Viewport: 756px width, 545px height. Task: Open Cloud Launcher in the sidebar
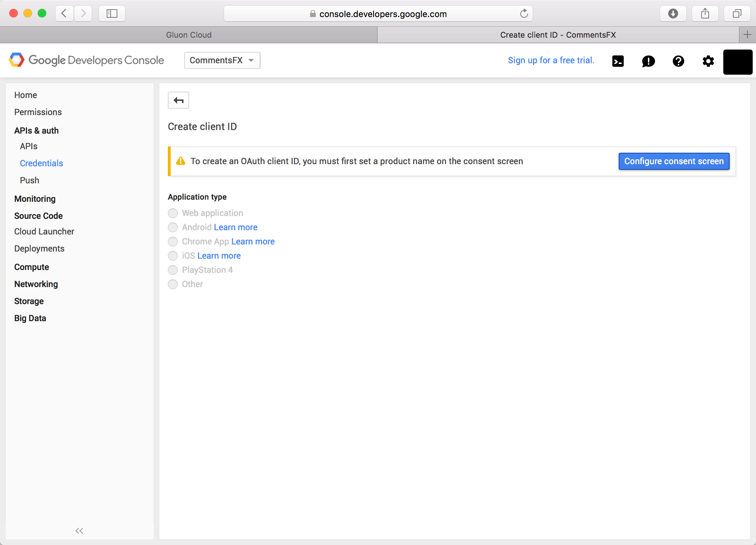[44, 231]
